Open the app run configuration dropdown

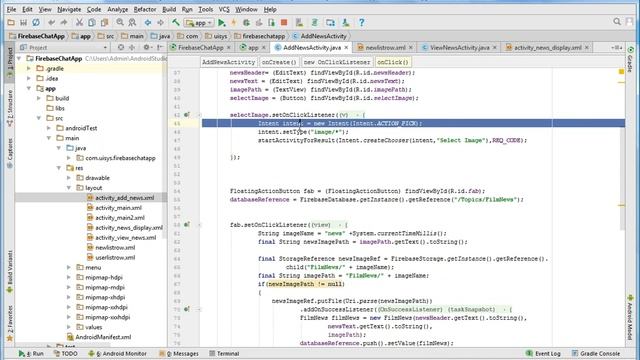click(199, 23)
